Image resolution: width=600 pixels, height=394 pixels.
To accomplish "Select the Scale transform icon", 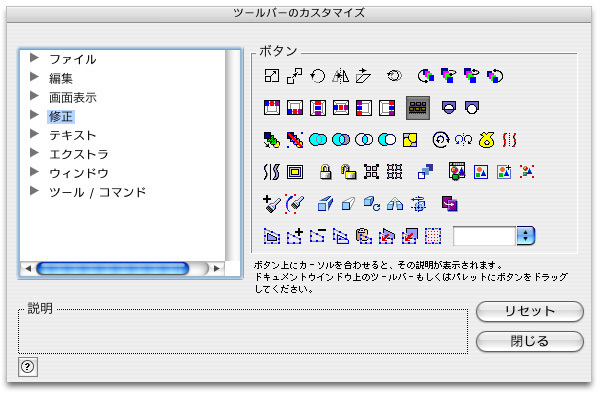I will 272,76.
